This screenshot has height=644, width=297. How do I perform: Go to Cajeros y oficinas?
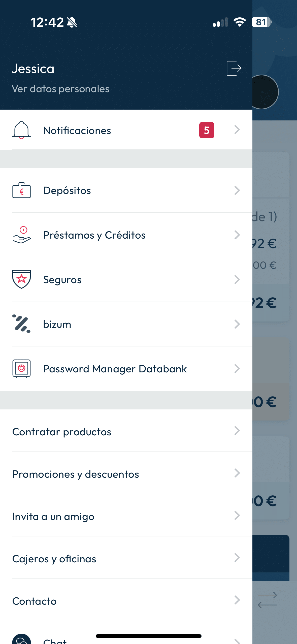pos(54,559)
